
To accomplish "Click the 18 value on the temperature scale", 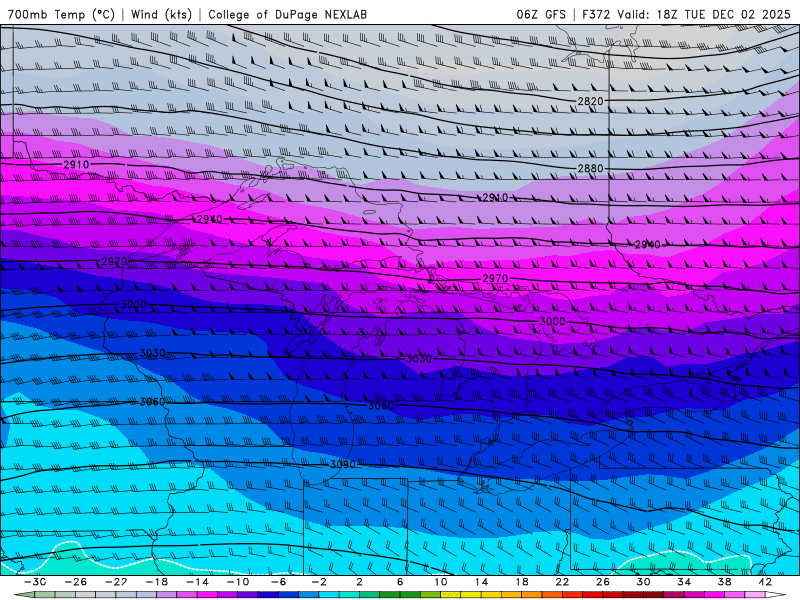I will [522, 582].
